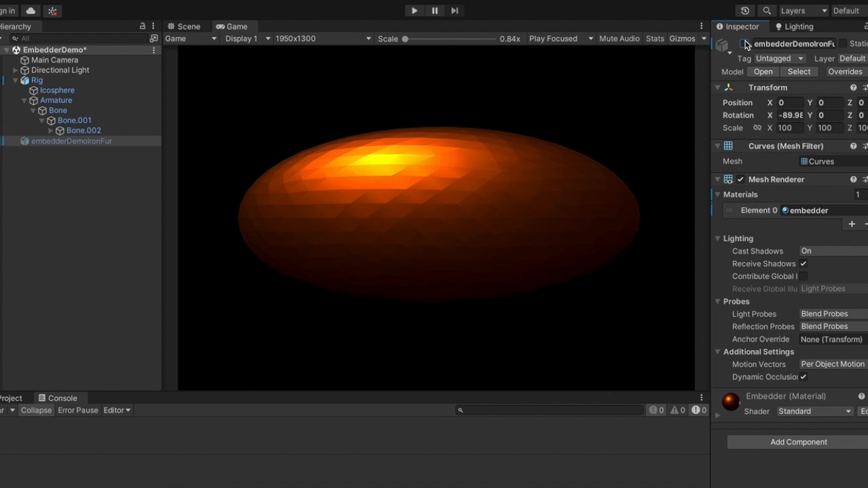Screen dimensions: 868x488
Task: Open EmbedderDemo scene row options menu
Action: pyautogui.click(x=154, y=50)
